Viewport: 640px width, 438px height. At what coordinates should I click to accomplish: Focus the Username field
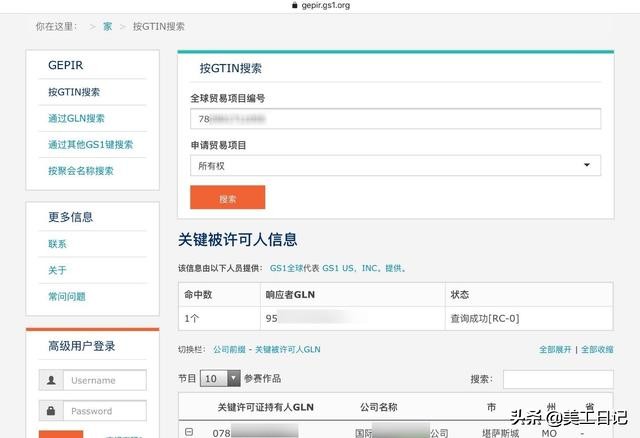(x=104, y=380)
